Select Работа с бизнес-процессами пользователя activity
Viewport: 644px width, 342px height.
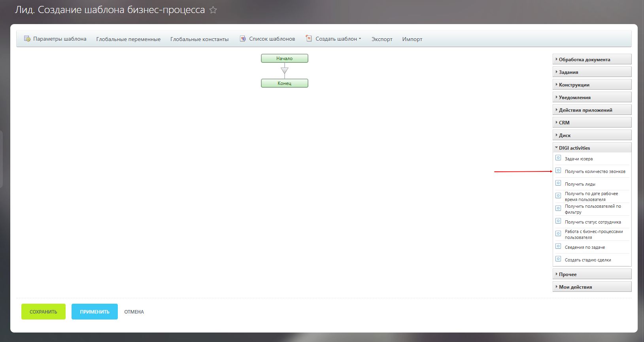coord(594,234)
